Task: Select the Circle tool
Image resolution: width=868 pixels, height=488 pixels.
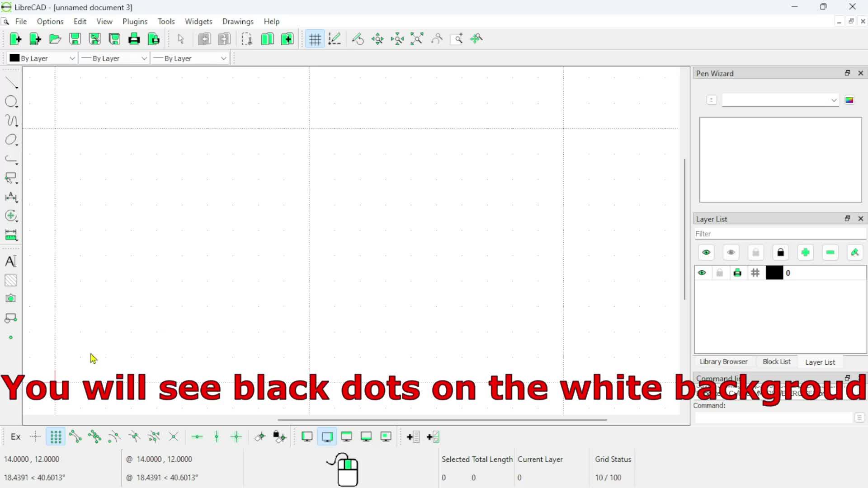Action: click(11, 102)
